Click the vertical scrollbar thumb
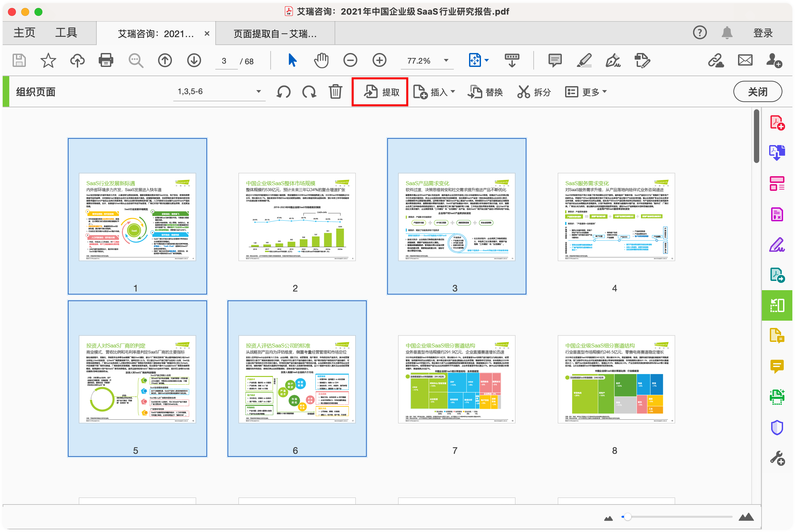 756,136
